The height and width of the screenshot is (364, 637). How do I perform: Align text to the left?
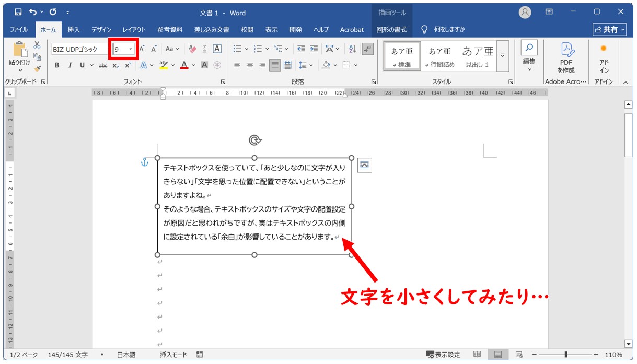point(237,65)
